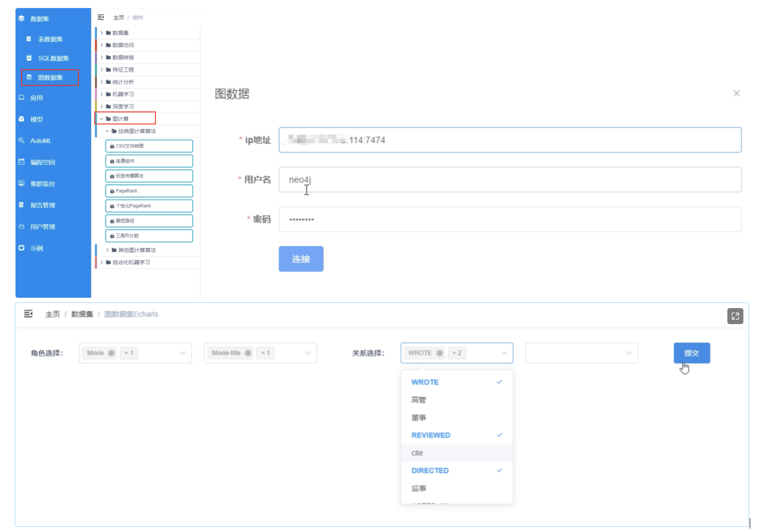Close the 图数据 dialog
Screen dimensions: 760x532
tap(737, 93)
